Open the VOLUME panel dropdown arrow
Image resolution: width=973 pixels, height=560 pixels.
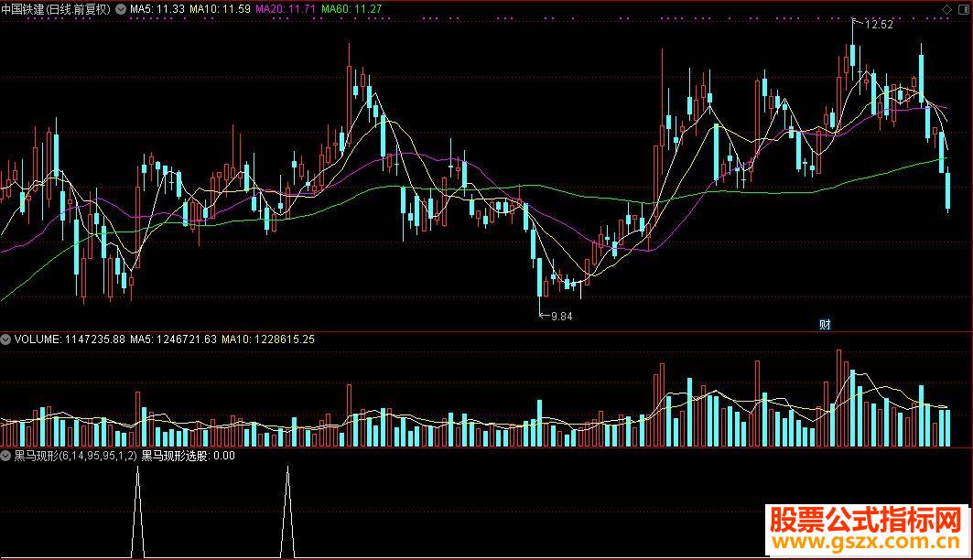coord(5,339)
